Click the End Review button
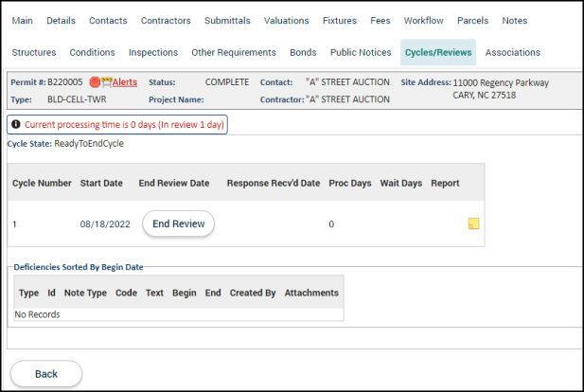 (178, 223)
